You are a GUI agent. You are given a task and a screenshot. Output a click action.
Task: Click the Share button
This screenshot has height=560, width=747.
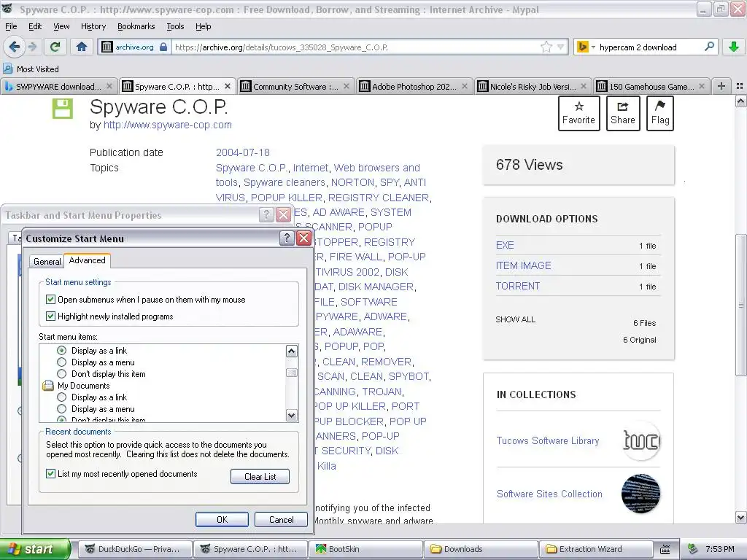623,113
